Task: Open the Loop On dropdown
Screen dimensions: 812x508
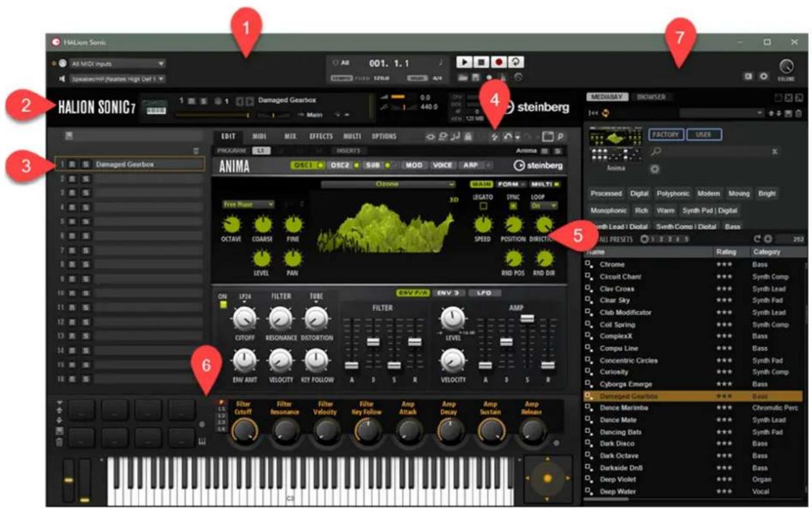Action: tap(544, 205)
